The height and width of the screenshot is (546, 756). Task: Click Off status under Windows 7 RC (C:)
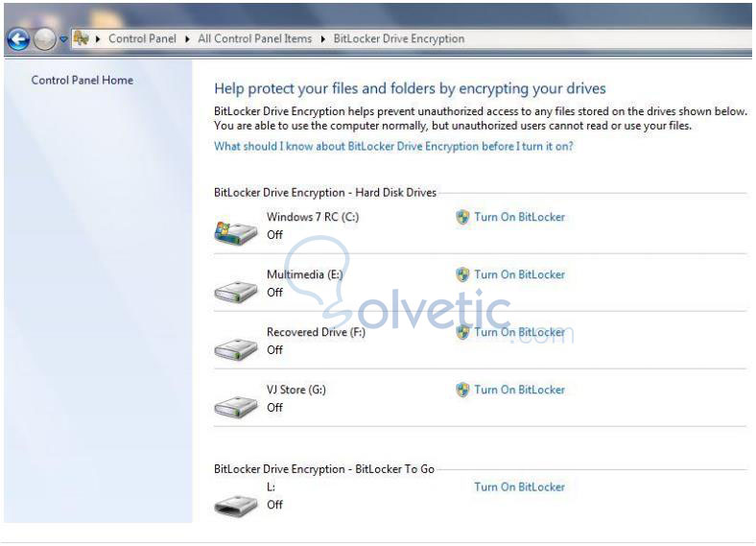[x=274, y=235]
